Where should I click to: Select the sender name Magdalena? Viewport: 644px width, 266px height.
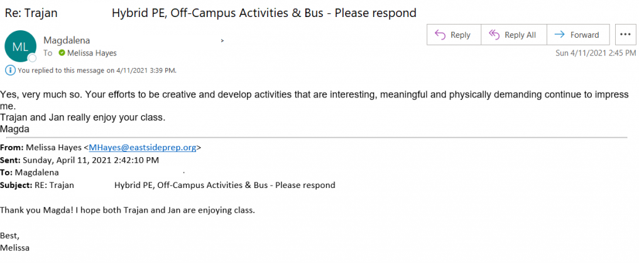coord(67,40)
